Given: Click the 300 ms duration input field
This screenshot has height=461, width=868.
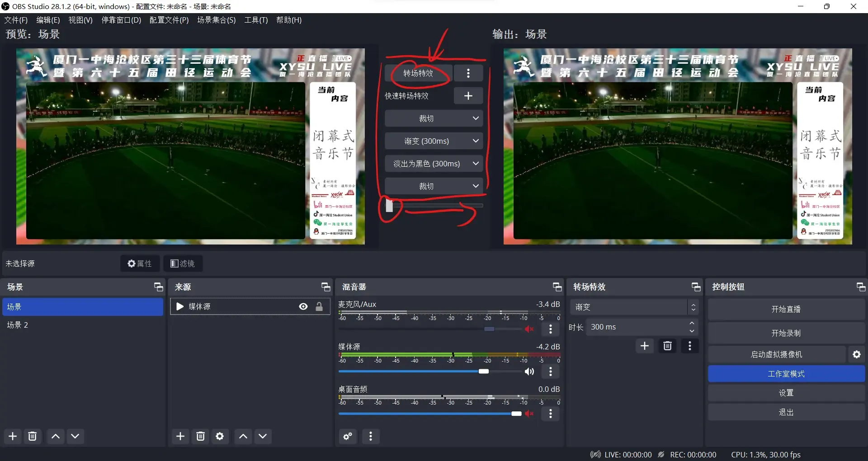Looking at the screenshot, I should pyautogui.click(x=637, y=327).
